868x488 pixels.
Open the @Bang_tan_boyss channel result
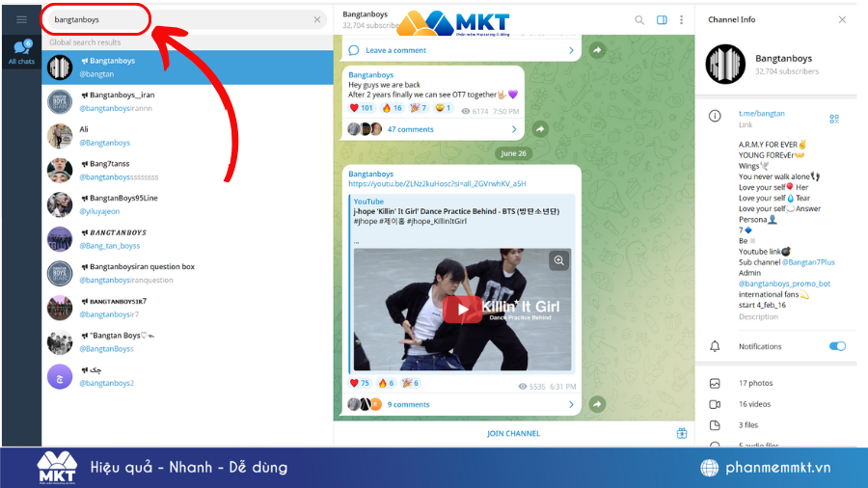pyautogui.click(x=188, y=239)
